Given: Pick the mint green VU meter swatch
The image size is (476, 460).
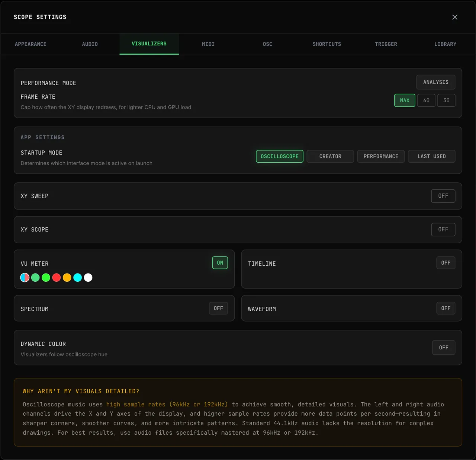Looking at the screenshot, I should tap(35, 278).
